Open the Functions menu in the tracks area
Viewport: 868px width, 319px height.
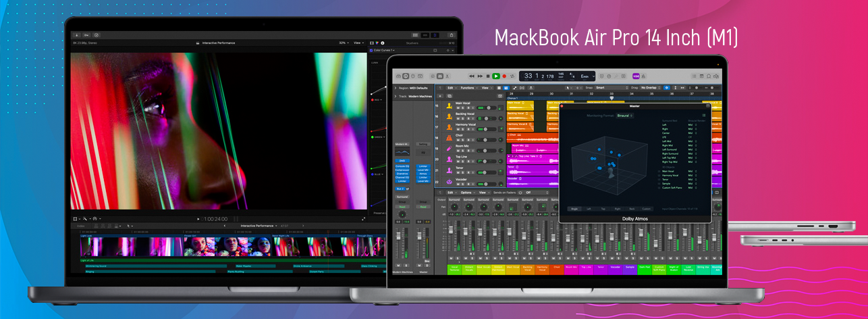pos(468,88)
